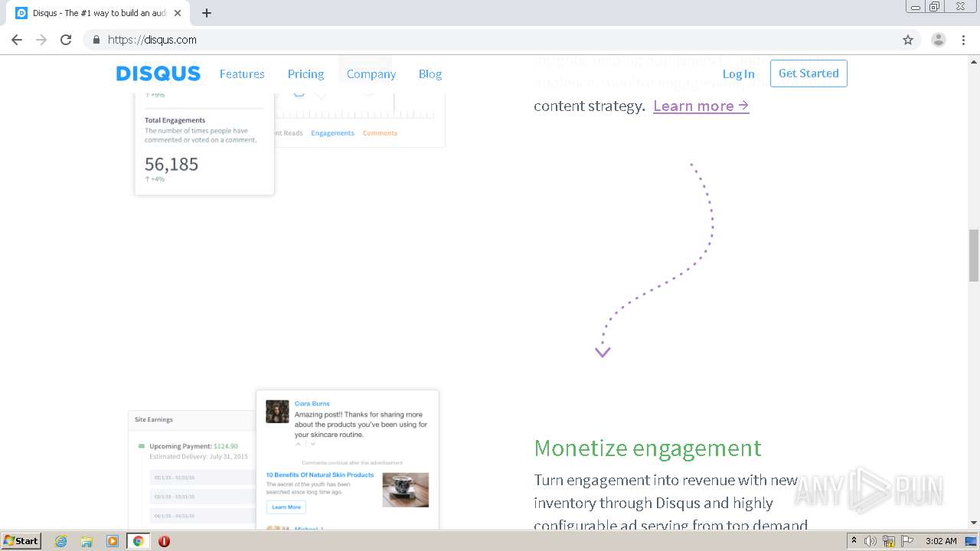Close the Disqus tab
Screen dimensions: 980x551
(178, 13)
